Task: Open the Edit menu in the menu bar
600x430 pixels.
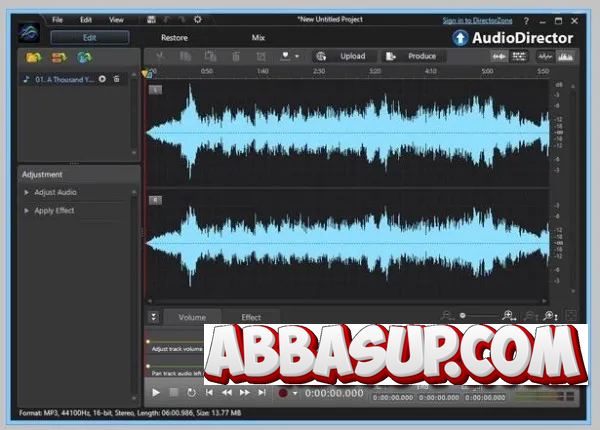Action: [x=86, y=20]
